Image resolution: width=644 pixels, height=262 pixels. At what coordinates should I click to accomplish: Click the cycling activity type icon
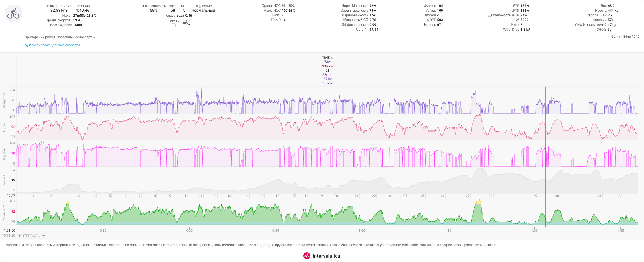tap(13, 13)
